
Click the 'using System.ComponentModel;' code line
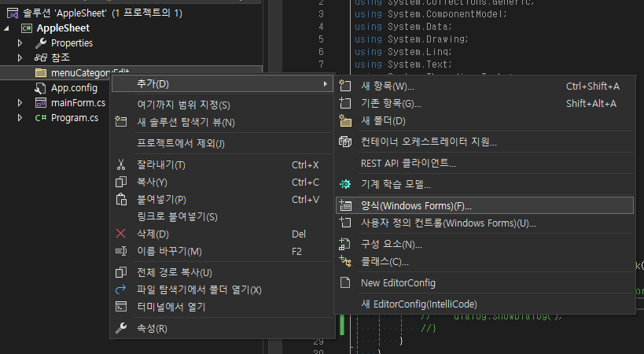pos(431,14)
